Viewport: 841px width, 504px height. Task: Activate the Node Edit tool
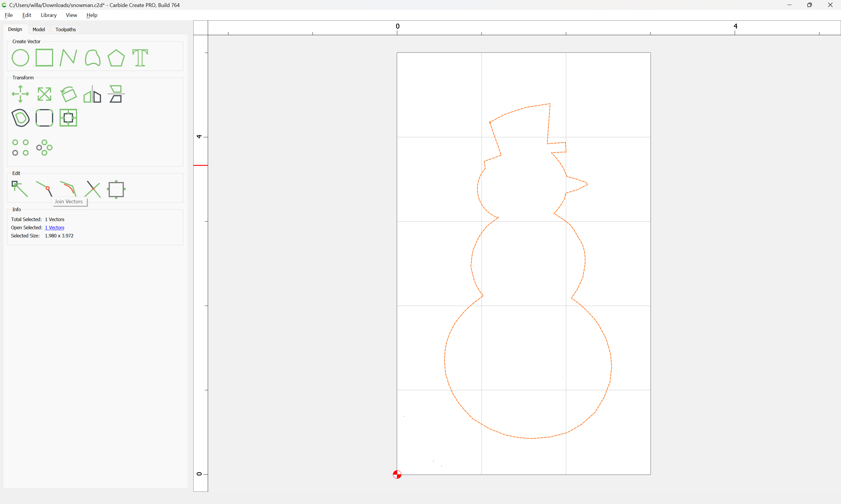[x=20, y=189]
